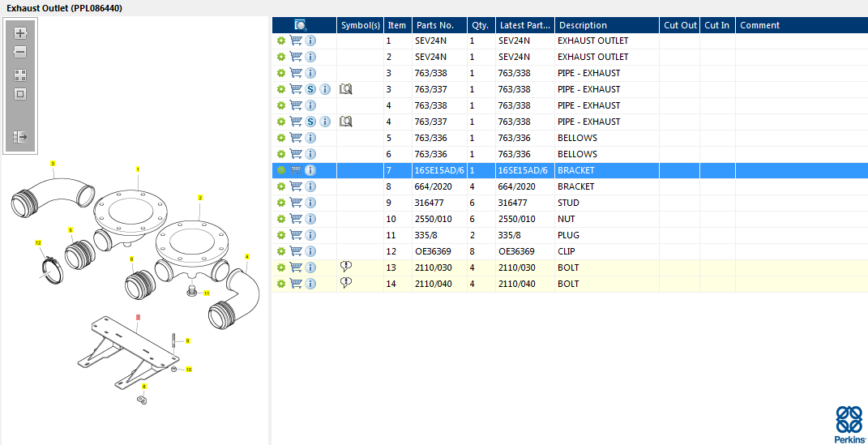Select the 664/2020 parts number cell
Screen dimensions: 868x445
439,186
